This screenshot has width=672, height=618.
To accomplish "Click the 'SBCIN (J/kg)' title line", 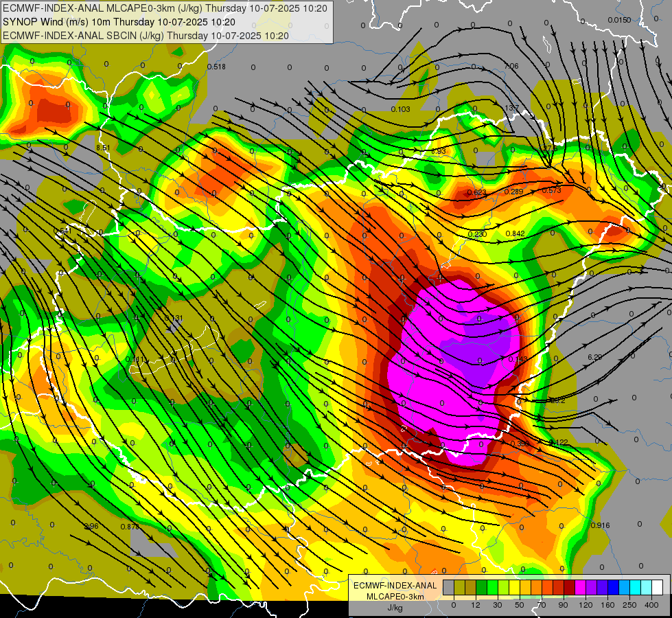I will point(146,36).
